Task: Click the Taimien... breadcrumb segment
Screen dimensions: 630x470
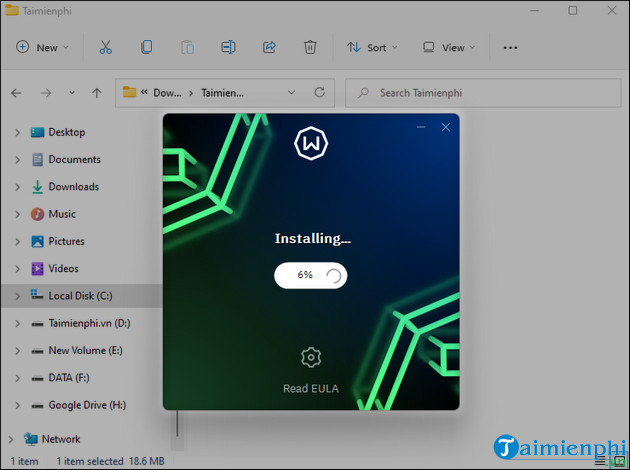Action: coord(222,93)
